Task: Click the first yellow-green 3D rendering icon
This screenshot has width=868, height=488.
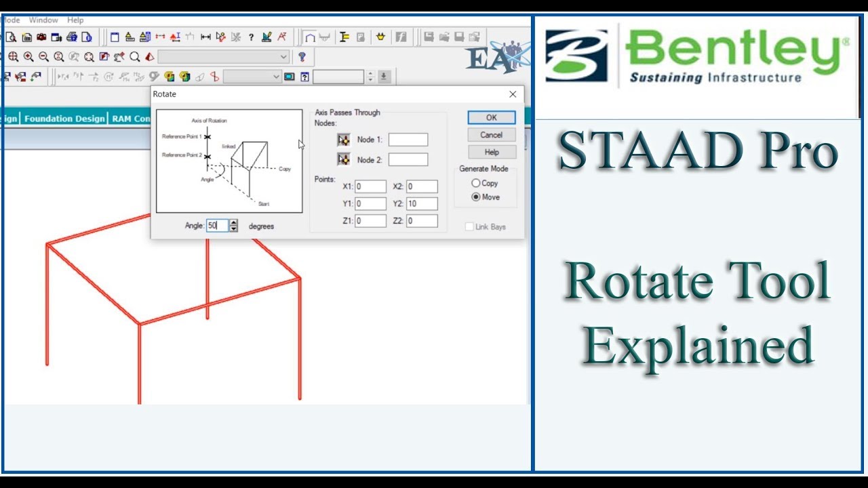Action: (x=170, y=77)
